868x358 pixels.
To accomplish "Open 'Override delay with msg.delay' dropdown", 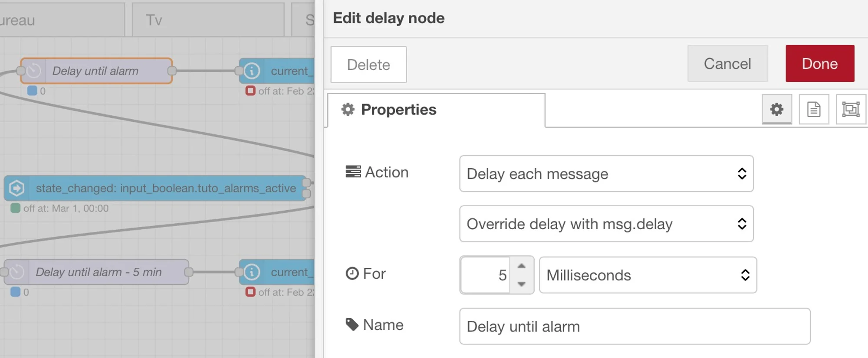I will pyautogui.click(x=606, y=224).
